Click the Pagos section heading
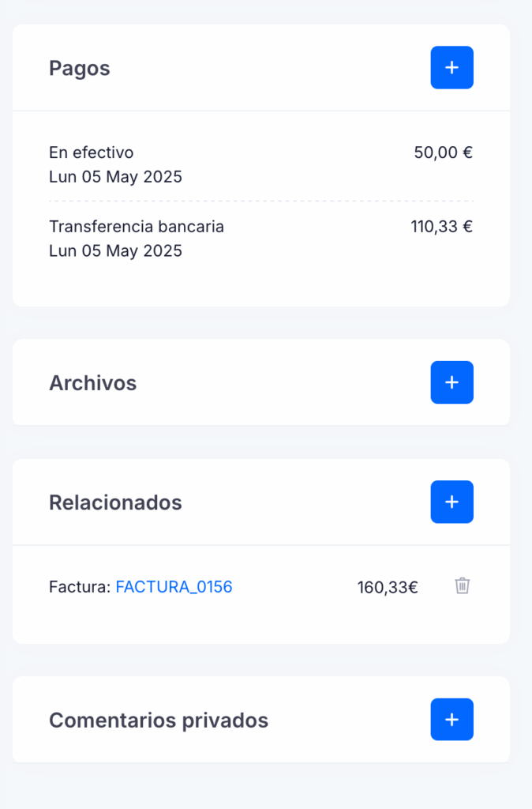The height and width of the screenshot is (809, 532). [80, 68]
